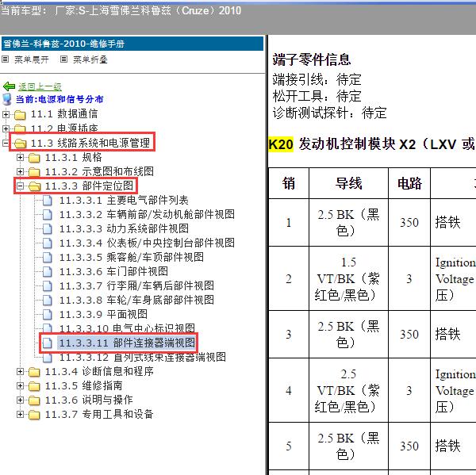Viewport: 476px width, 475px height.
Task: Select the 11.3.3 部件定位图 folder label
Action: [x=89, y=186]
